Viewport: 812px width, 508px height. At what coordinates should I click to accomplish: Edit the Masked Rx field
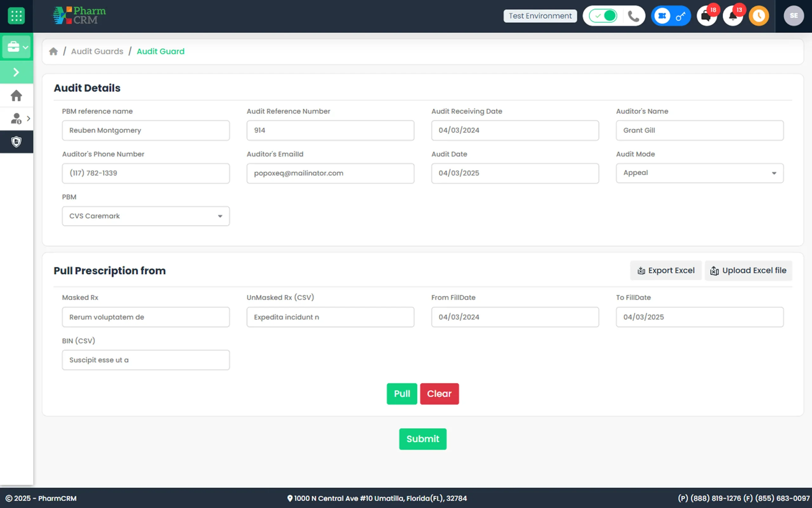click(x=146, y=317)
